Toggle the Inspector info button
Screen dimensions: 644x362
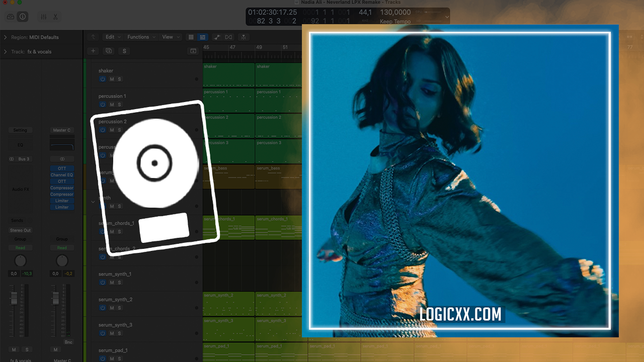click(x=23, y=17)
